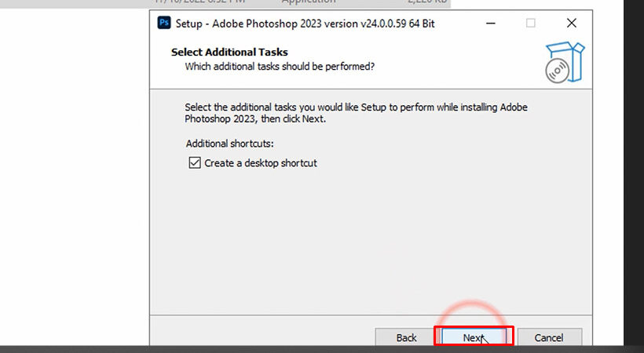Screen dimensions: 644x353
Task: Click the Next button
Action: coord(474,337)
